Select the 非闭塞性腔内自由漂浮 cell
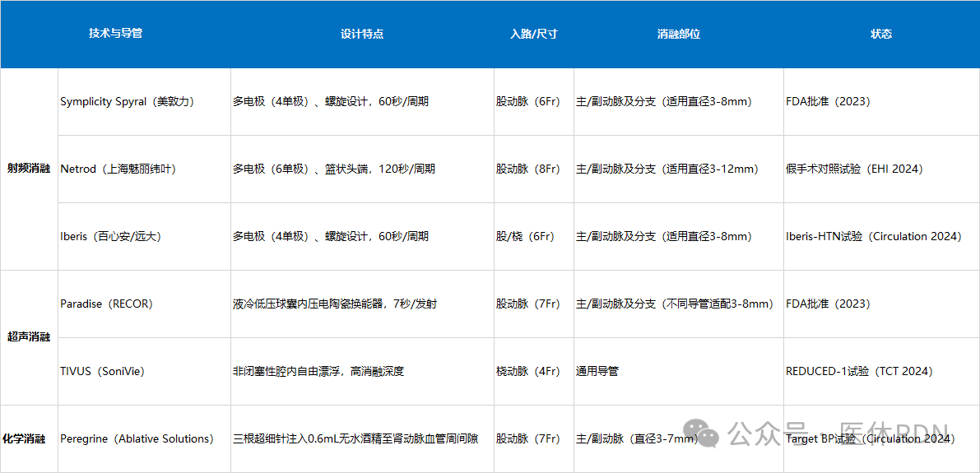This screenshot has height=473, width=980. [x=363, y=372]
